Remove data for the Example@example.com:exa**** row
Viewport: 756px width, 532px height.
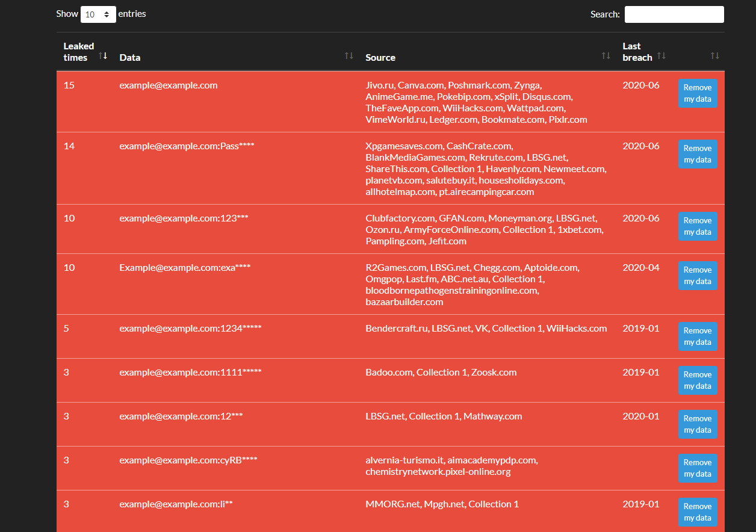[x=698, y=276]
